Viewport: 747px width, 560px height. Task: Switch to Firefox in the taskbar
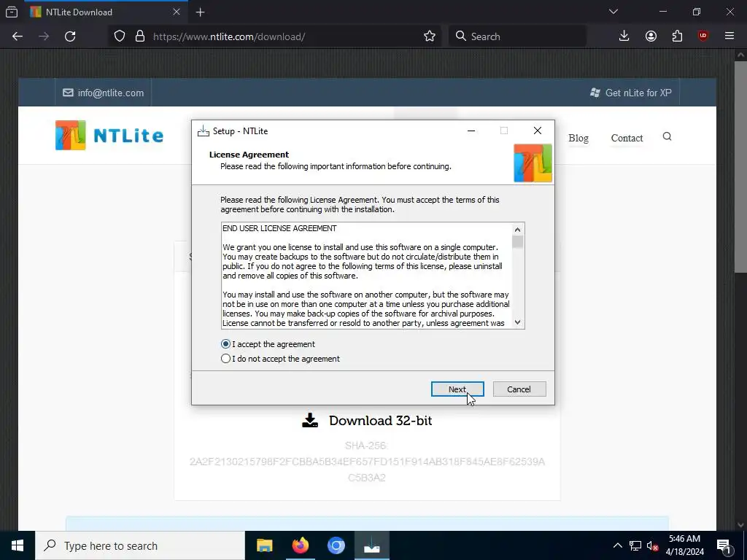point(300,545)
